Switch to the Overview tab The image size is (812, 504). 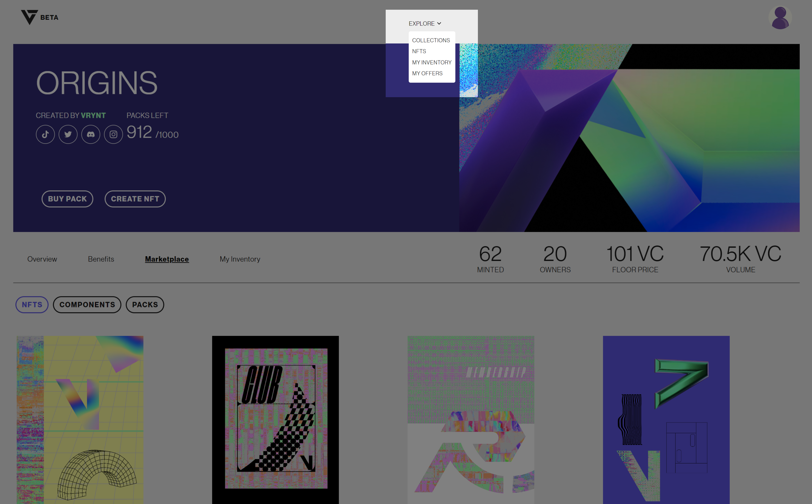[x=42, y=259]
